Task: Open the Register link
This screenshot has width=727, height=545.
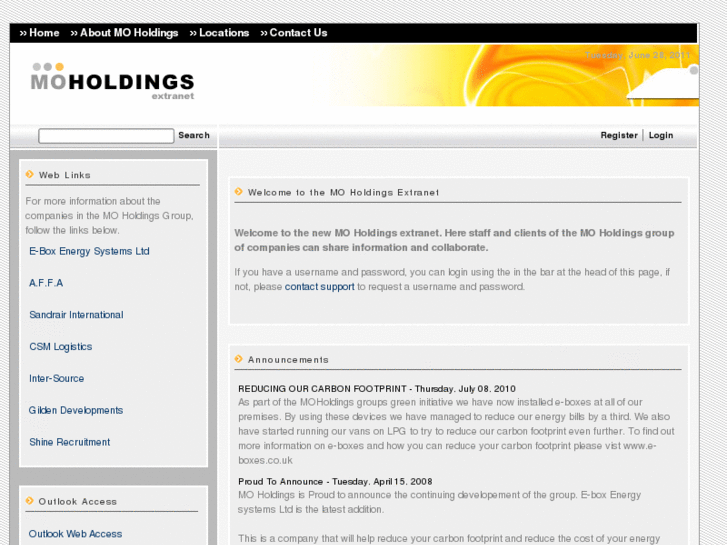Action: point(619,135)
